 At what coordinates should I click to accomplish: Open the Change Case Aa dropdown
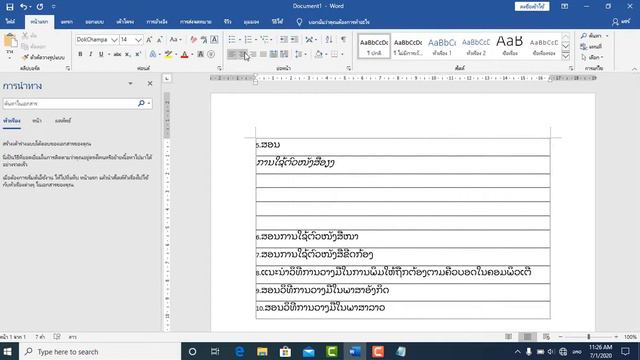point(175,40)
